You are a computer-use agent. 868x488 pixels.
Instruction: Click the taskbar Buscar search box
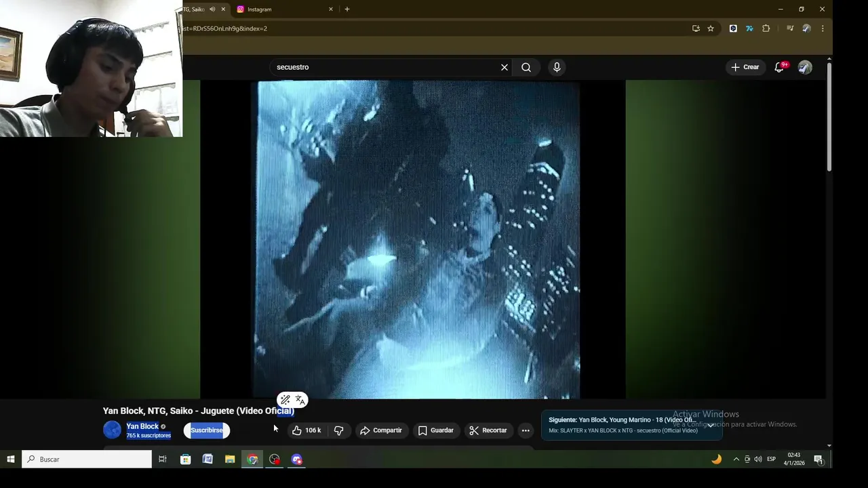tap(87, 459)
